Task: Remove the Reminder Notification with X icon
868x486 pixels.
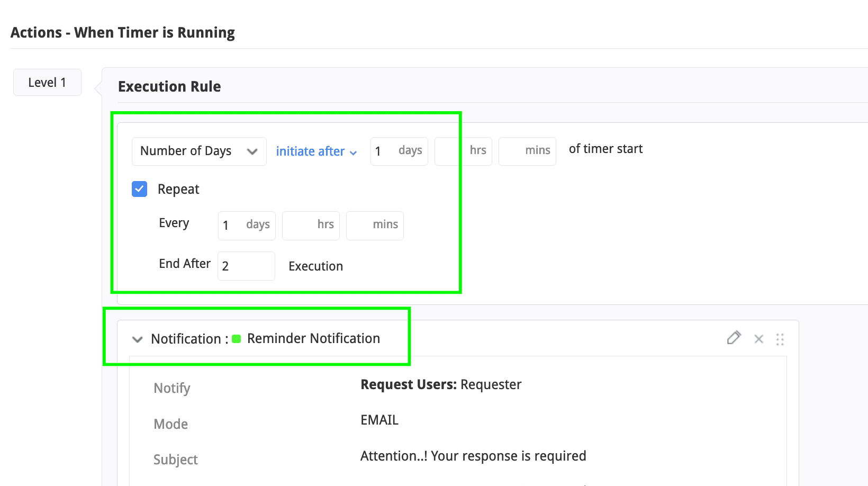Action: (x=758, y=339)
